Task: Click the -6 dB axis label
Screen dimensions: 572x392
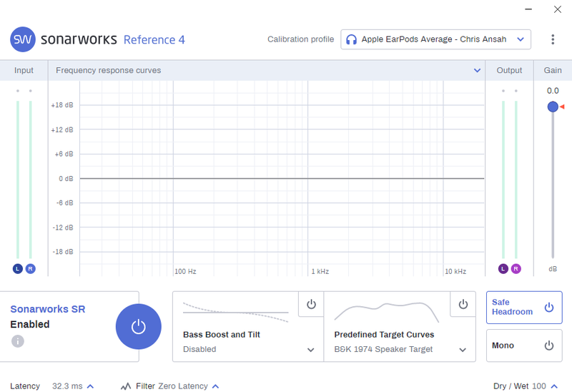Action: click(64, 203)
